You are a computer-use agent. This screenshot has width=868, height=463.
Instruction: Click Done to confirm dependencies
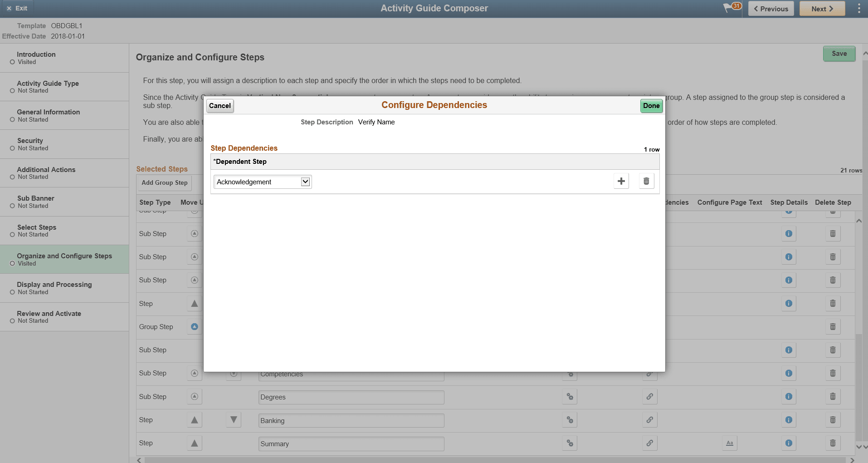[651, 105]
